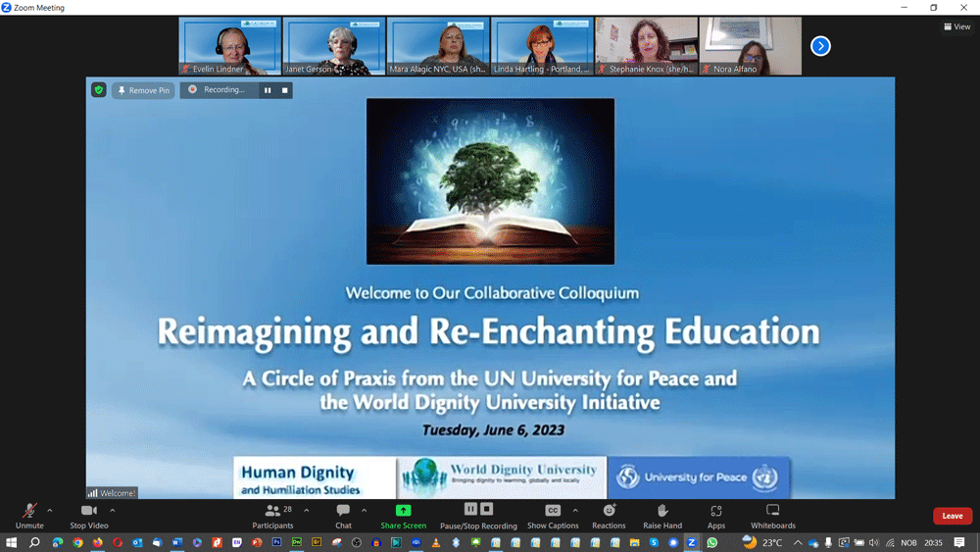Open VLC media player from taskbar

click(x=436, y=542)
